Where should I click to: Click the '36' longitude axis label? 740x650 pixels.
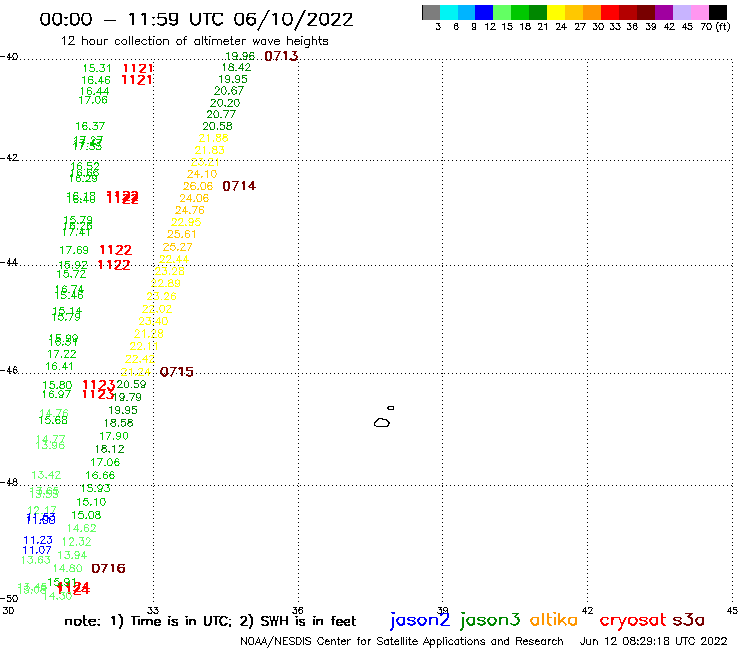(x=297, y=610)
